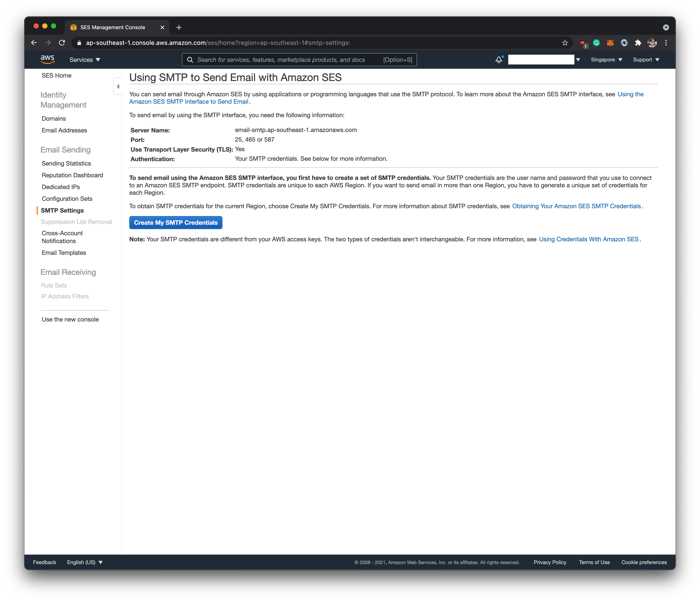Click Use the new console
Image resolution: width=700 pixels, height=602 pixels.
tap(70, 320)
